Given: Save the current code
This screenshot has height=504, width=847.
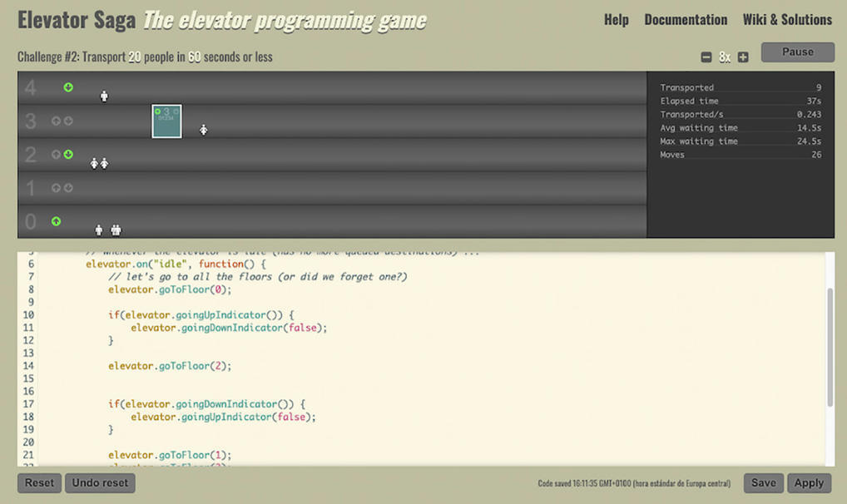Looking at the screenshot, I should pyautogui.click(x=763, y=483).
